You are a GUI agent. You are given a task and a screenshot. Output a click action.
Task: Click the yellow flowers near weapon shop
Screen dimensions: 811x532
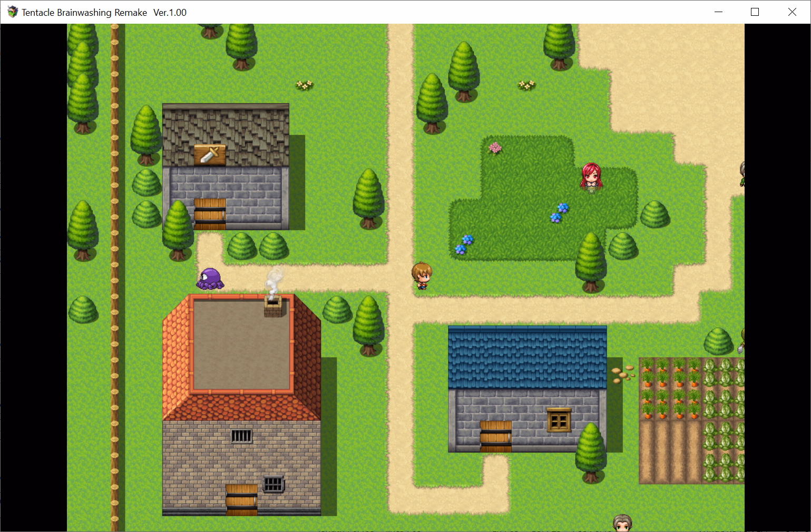click(304, 85)
